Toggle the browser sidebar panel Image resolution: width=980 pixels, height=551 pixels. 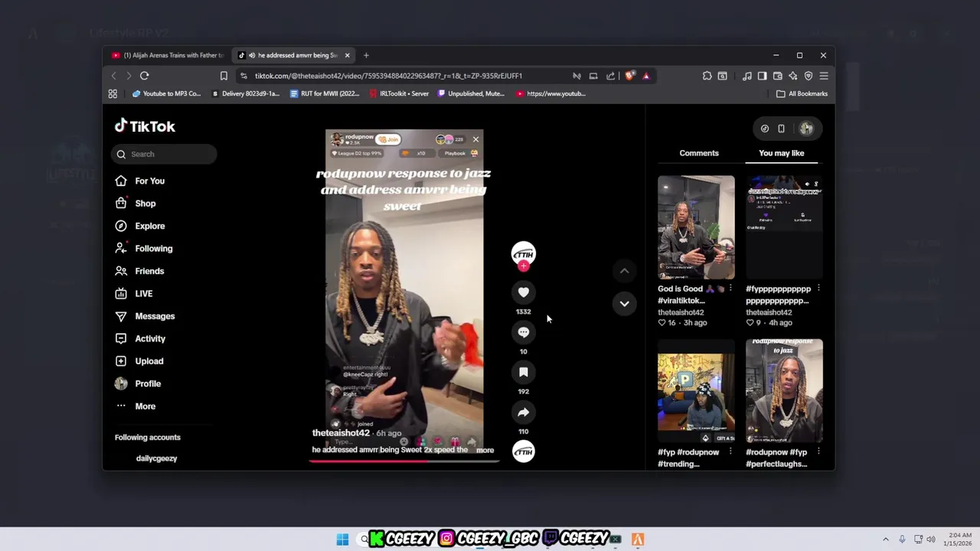coord(762,76)
